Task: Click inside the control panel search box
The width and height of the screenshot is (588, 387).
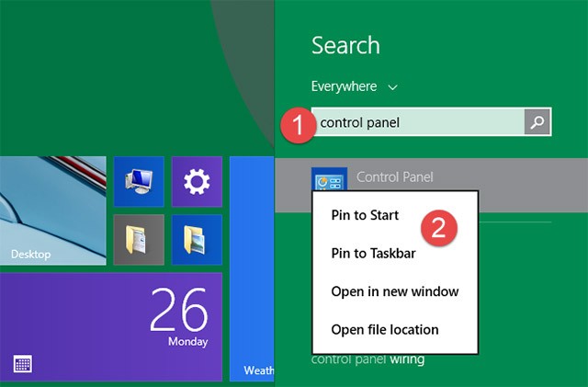Action: point(418,121)
